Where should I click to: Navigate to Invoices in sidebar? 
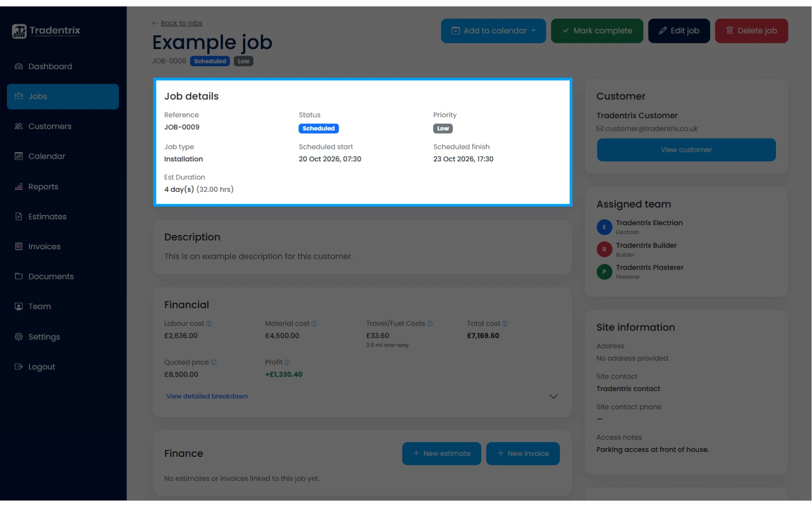62,247
